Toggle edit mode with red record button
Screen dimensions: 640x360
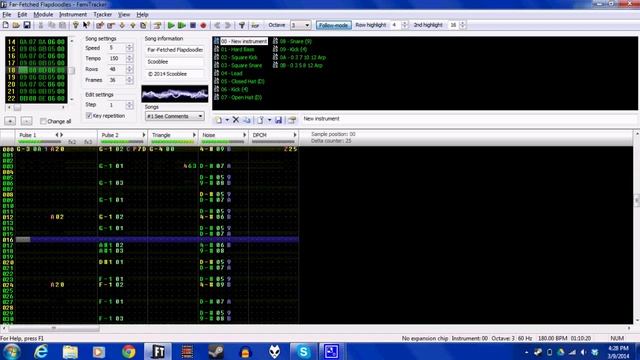pyautogui.click(x=203, y=25)
